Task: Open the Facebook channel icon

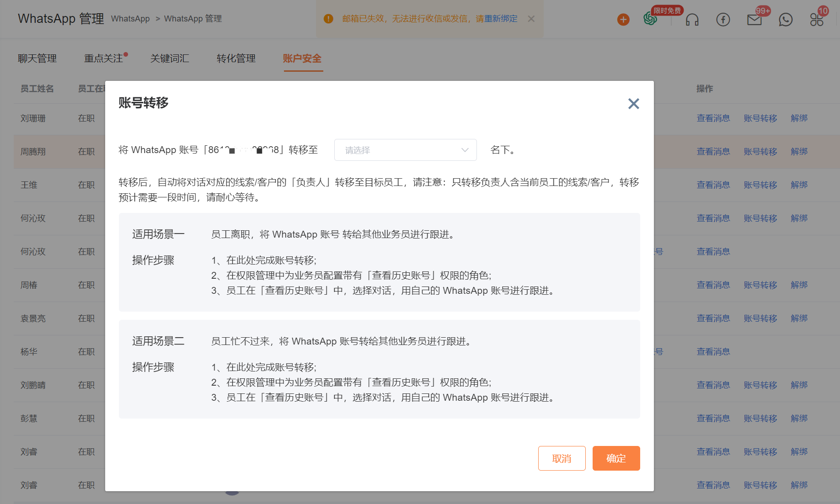Action: 723,19
